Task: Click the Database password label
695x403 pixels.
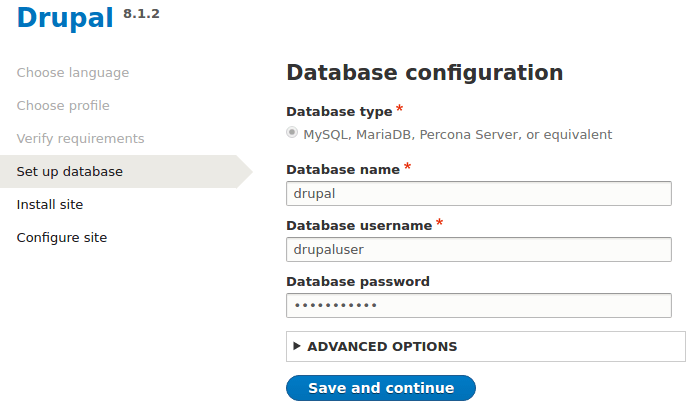Action: [x=358, y=282]
